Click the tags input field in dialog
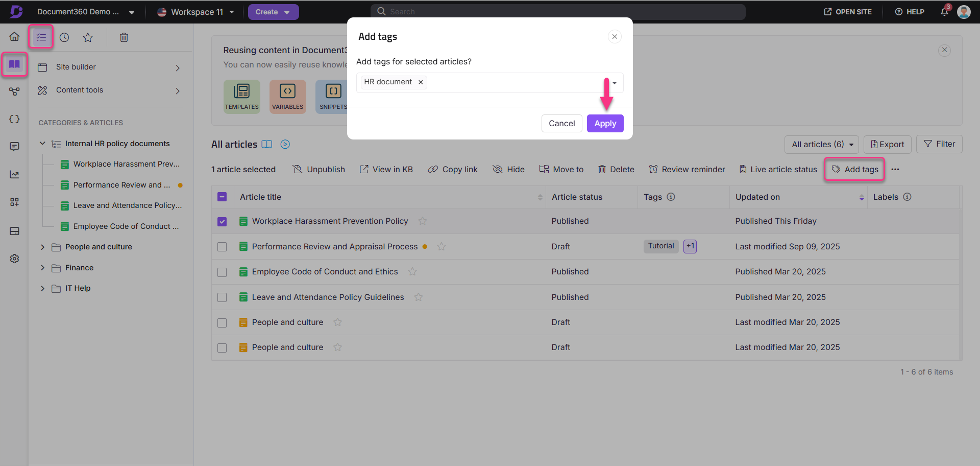This screenshot has width=980, height=466. (516, 83)
